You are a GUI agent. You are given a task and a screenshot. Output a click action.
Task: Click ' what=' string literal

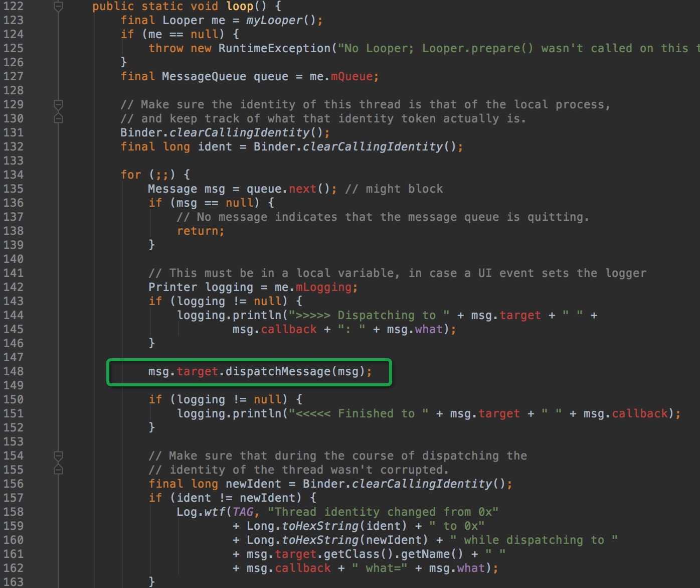pyautogui.click(x=380, y=568)
